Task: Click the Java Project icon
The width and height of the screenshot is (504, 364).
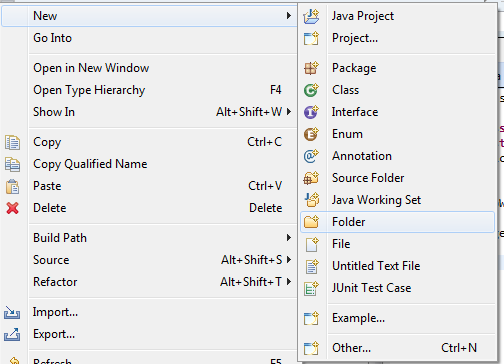Action: click(311, 16)
